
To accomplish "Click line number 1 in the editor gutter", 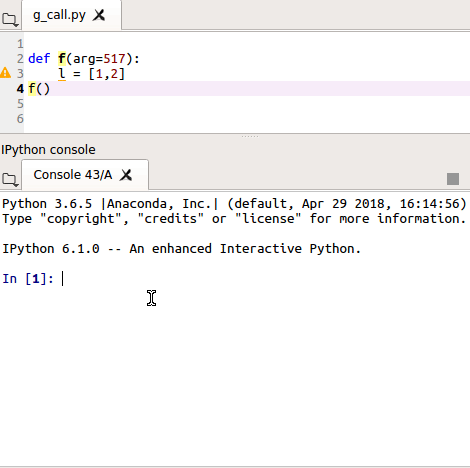I will pyautogui.click(x=20, y=44).
